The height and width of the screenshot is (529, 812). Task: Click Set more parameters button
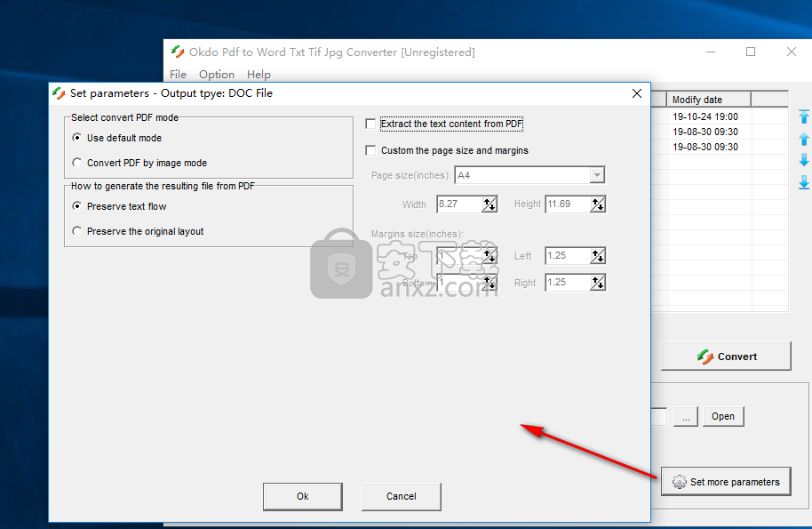point(726,482)
